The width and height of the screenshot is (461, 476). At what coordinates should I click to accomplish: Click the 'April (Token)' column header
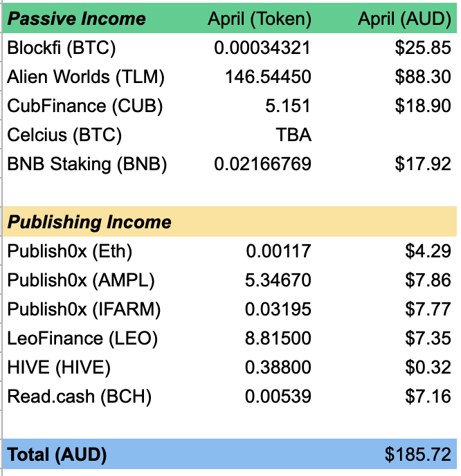(x=260, y=19)
